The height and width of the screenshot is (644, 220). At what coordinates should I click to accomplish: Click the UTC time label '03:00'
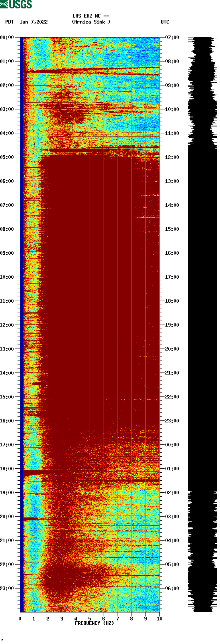pyautogui.click(x=172, y=517)
